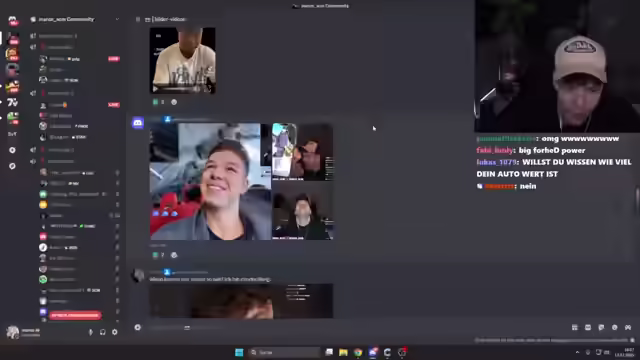Open the emoji picker in message bar
Screen dimensions: 640x360
click(615, 327)
